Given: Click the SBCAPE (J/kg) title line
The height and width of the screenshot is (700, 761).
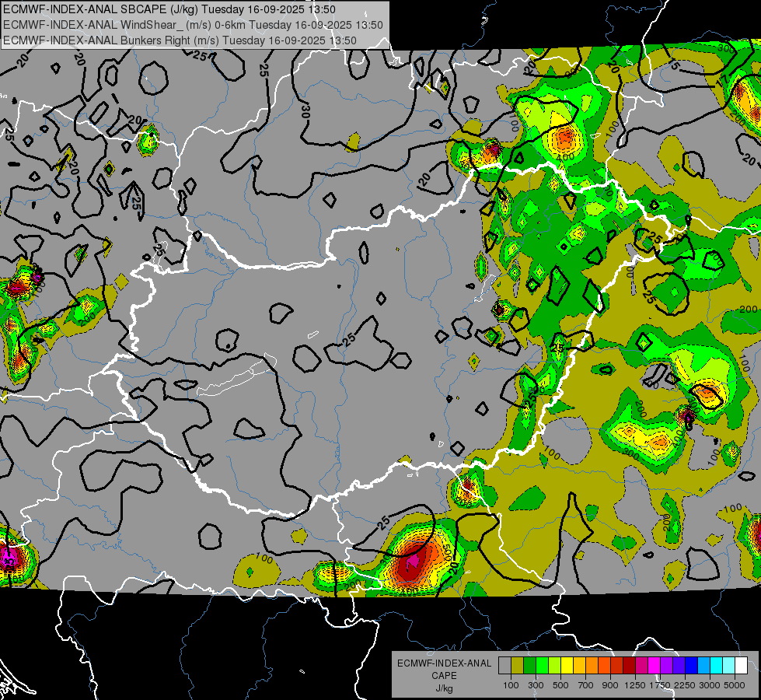Looking at the screenshot, I should point(169,9).
